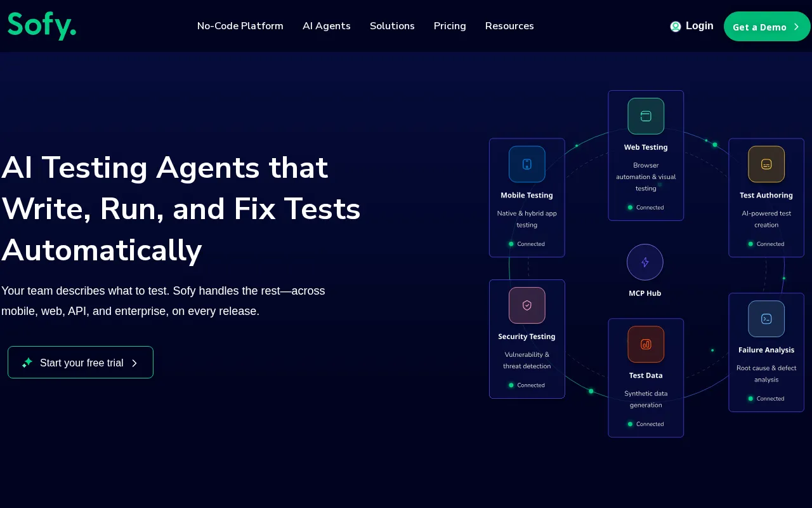Click Connected status in Test Authoring card
This screenshot has height=508, width=812.
coord(766,244)
